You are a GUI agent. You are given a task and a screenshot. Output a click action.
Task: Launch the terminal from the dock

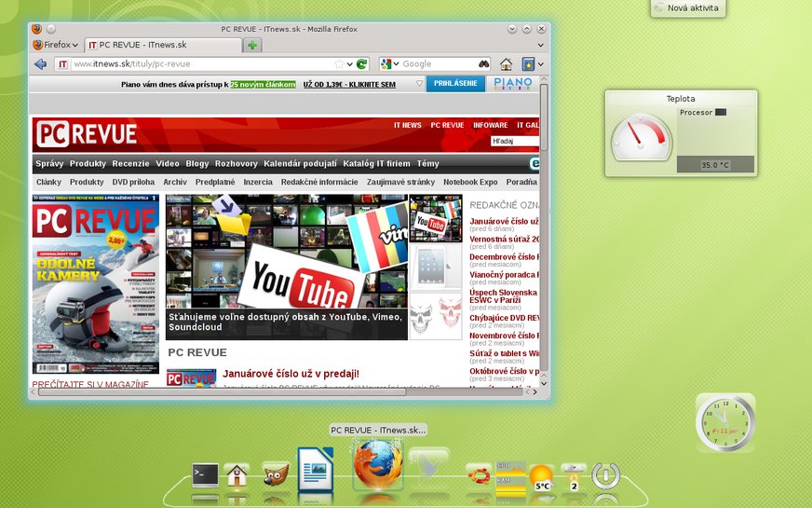tap(205, 474)
